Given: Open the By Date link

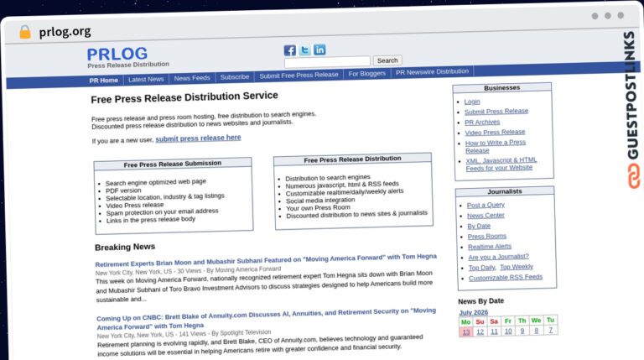Looking at the screenshot, I should 479,226.
